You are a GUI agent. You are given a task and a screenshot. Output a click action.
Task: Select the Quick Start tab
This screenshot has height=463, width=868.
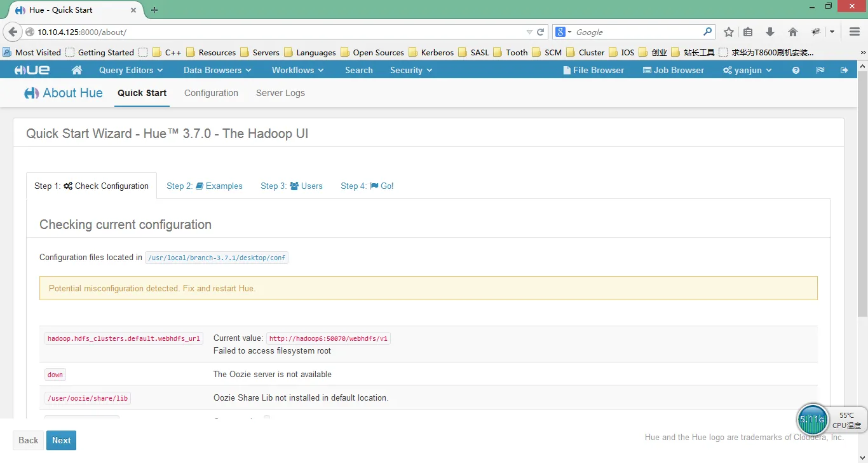[142, 93]
